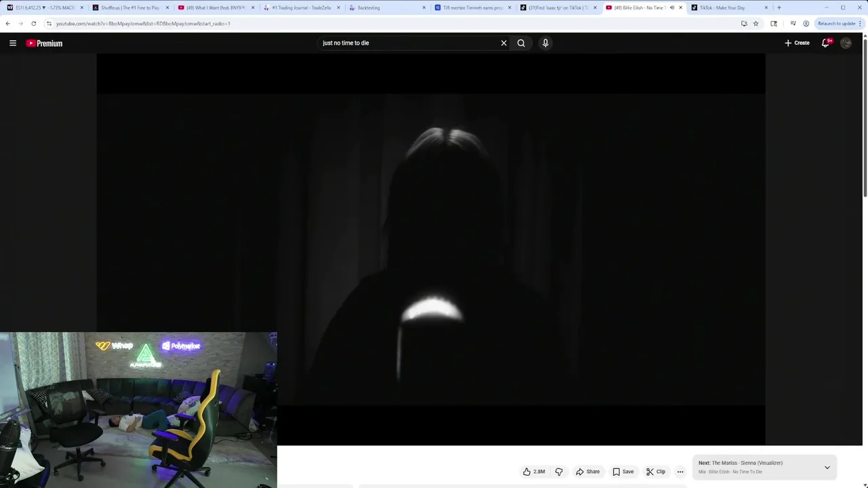Screen dimensions: 868x488
Task: Open Chrome extensions icon
Action: tap(774, 23)
